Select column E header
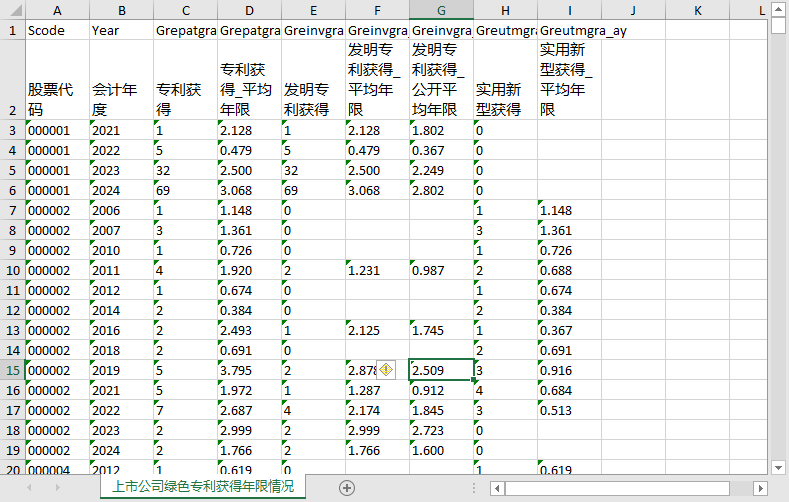789x502 pixels. pyautogui.click(x=313, y=10)
